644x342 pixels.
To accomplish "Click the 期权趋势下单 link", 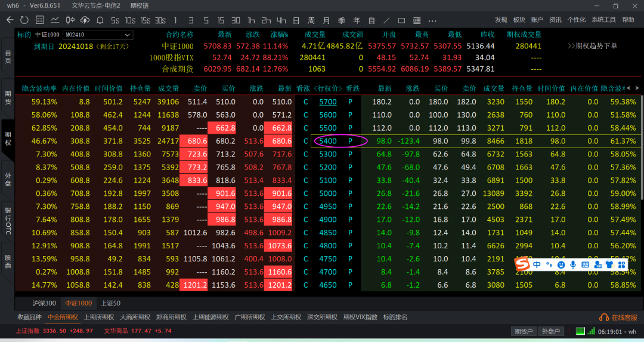I will (x=593, y=46).
